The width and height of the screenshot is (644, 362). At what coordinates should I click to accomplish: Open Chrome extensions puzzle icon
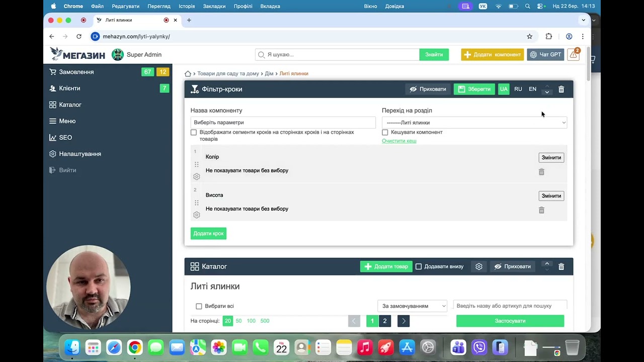point(549,36)
